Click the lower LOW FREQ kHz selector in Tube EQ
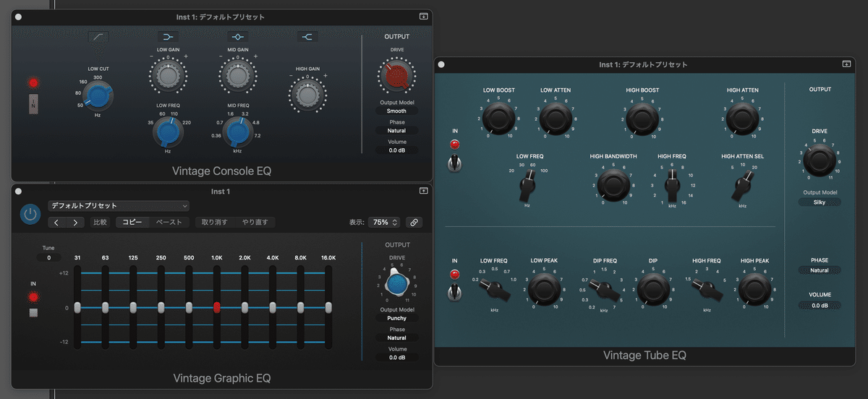 (x=495, y=291)
